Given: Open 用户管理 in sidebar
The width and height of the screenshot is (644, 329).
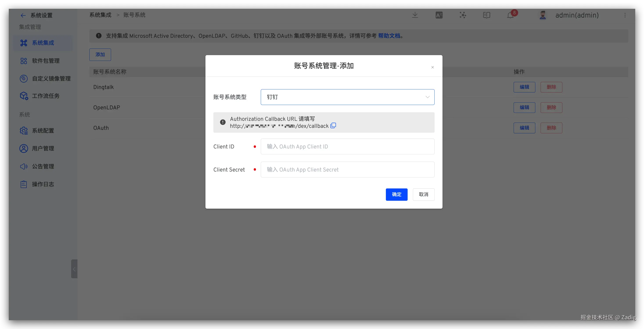Looking at the screenshot, I should tap(43, 149).
